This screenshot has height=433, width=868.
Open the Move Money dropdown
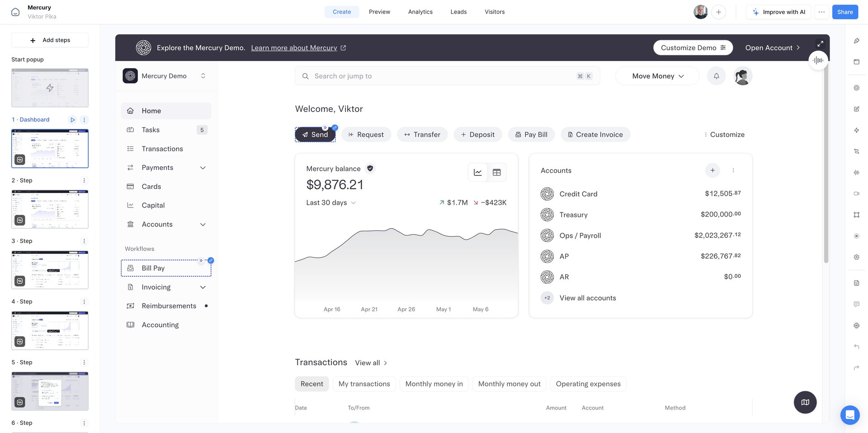pos(657,76)
